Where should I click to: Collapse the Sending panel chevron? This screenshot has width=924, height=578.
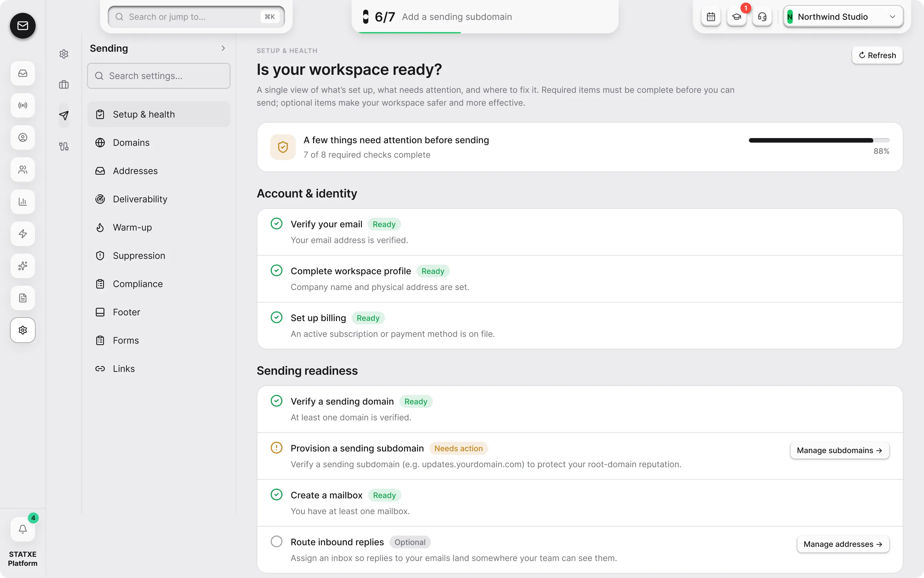coord(223,48)
